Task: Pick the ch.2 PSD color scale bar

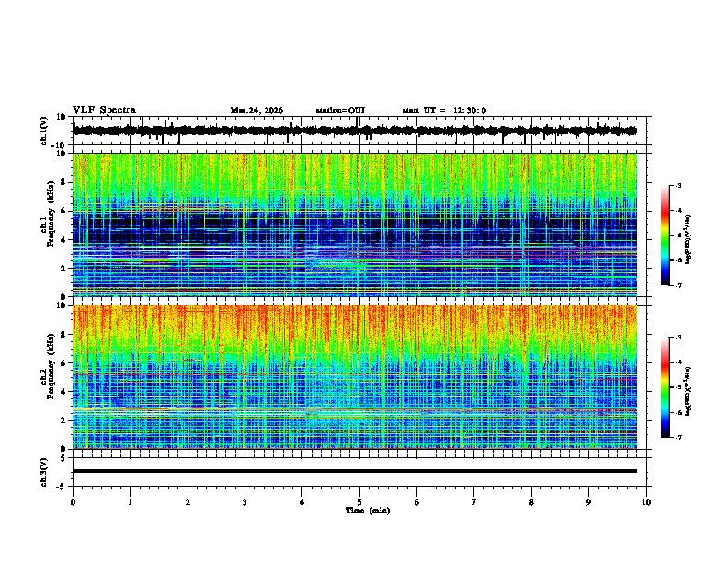Action: 665,387
